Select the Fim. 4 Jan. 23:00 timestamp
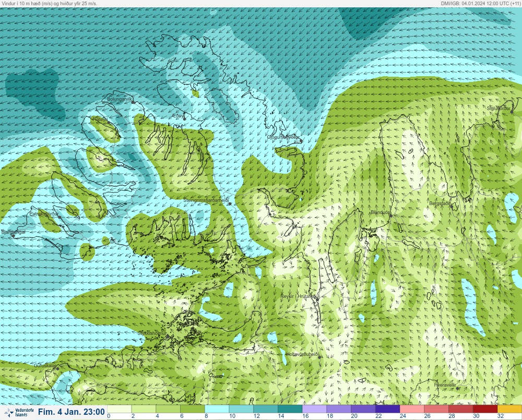Viewport: 522px width, 420px height. 71,412
